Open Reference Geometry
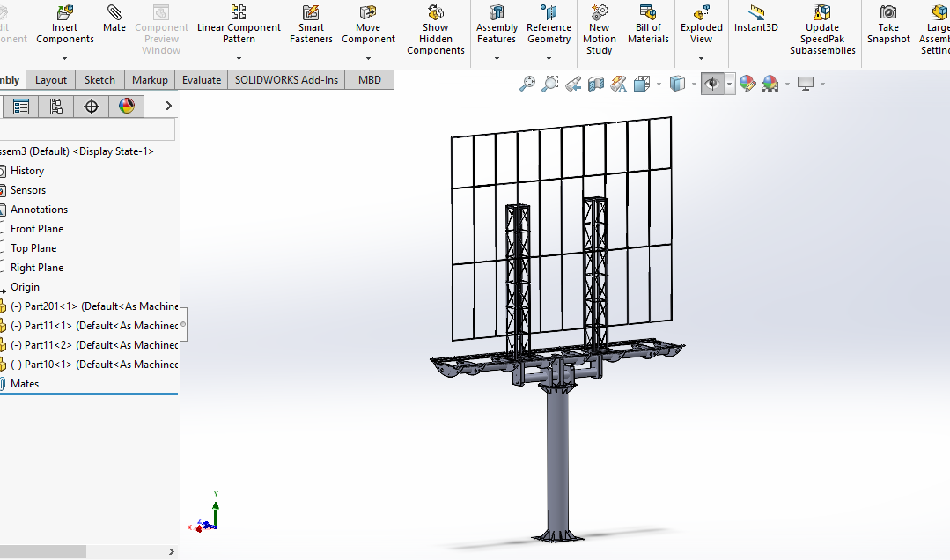 (549, 25)
